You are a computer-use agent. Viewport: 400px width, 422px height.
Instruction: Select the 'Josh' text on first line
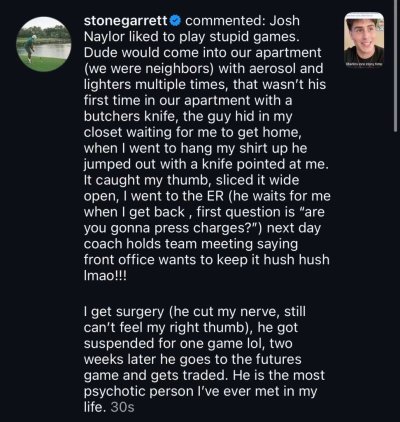(284, 21)
